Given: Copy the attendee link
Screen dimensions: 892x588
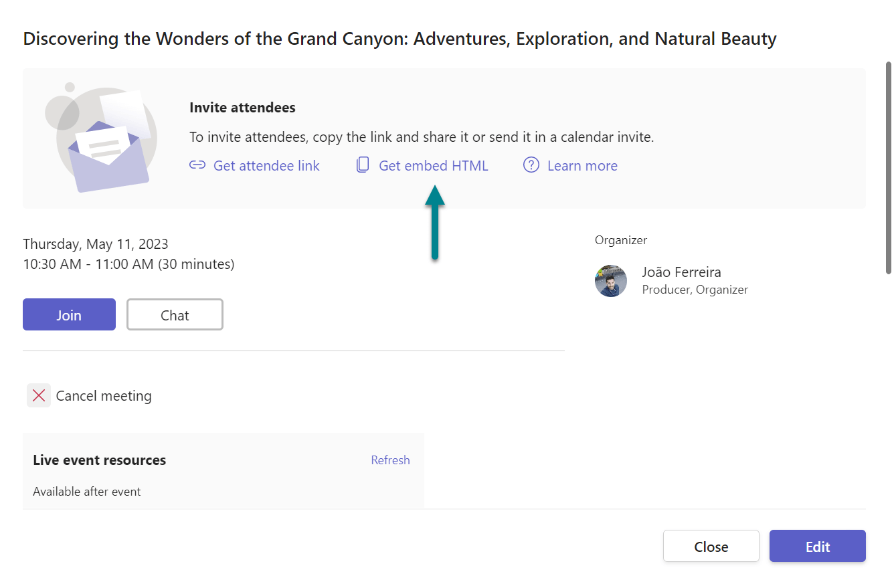Looking at the screenshot, I should pos(266,165).
